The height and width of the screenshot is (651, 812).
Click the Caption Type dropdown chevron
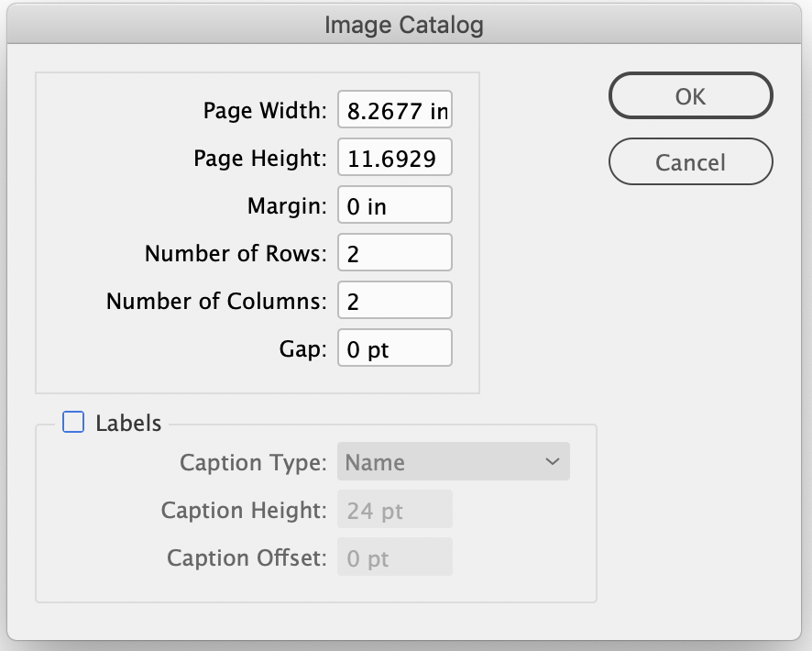(554, 461)
